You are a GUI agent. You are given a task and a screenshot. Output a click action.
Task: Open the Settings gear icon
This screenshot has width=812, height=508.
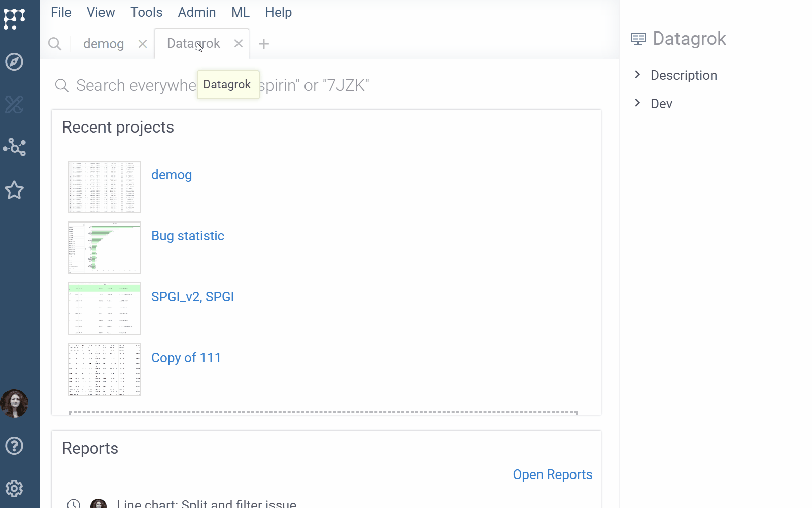pos(14,489)
